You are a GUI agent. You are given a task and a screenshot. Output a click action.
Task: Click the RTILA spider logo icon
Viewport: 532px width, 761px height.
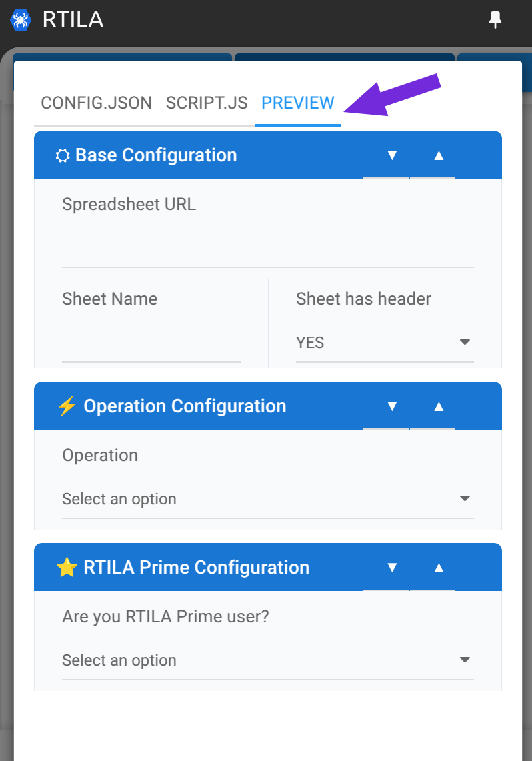21,20
